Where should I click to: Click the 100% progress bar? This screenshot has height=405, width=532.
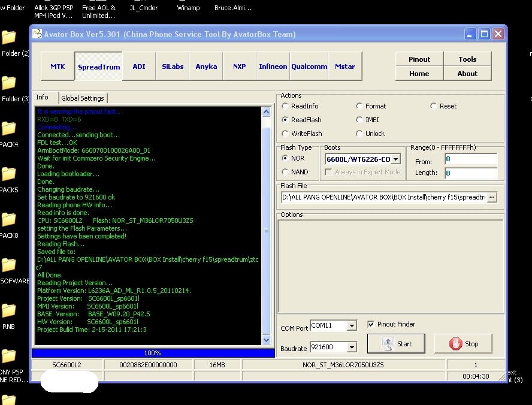click(x=153, y=353)
